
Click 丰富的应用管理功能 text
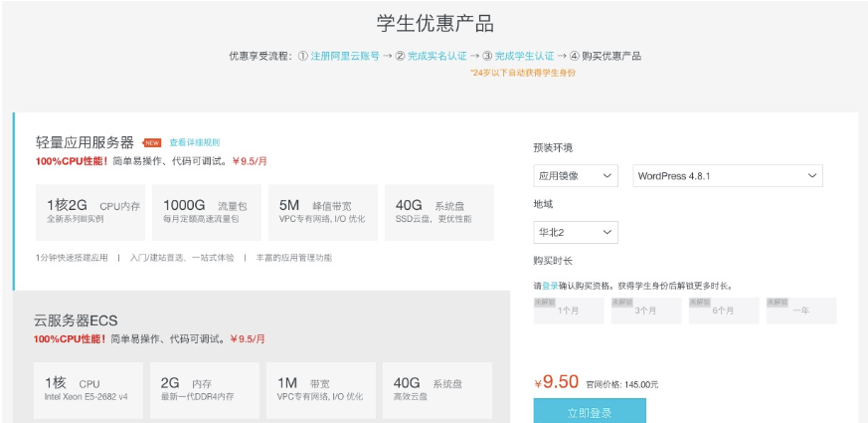tap(294, 258)
